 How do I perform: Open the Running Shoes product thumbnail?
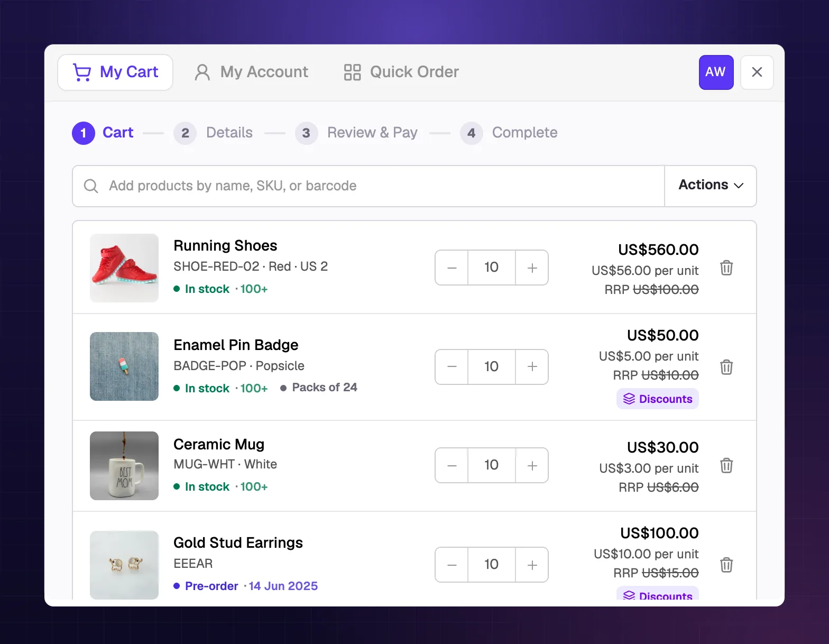[x=124, y=268]
